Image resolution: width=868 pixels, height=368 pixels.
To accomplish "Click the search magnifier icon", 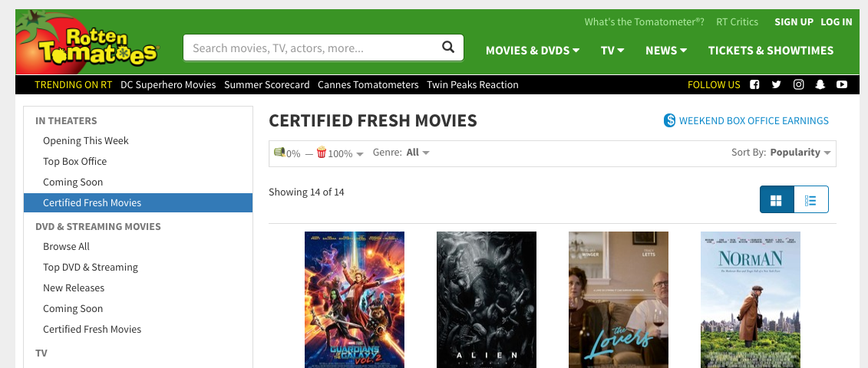I will point(448,47).
